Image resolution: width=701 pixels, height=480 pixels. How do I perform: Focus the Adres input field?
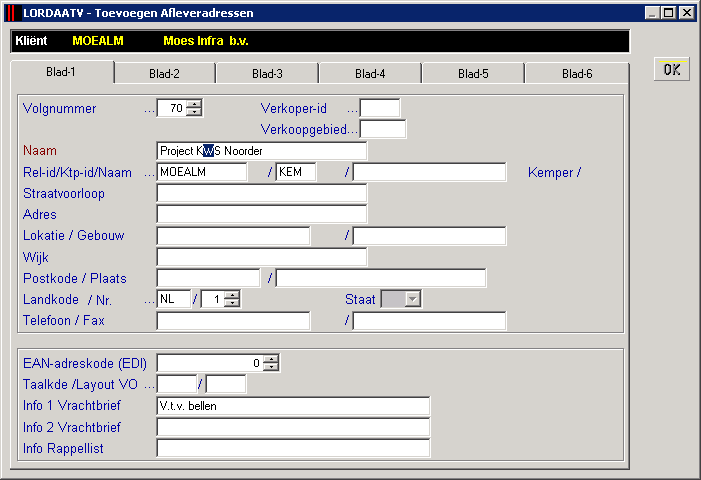(x=262, y=214)
